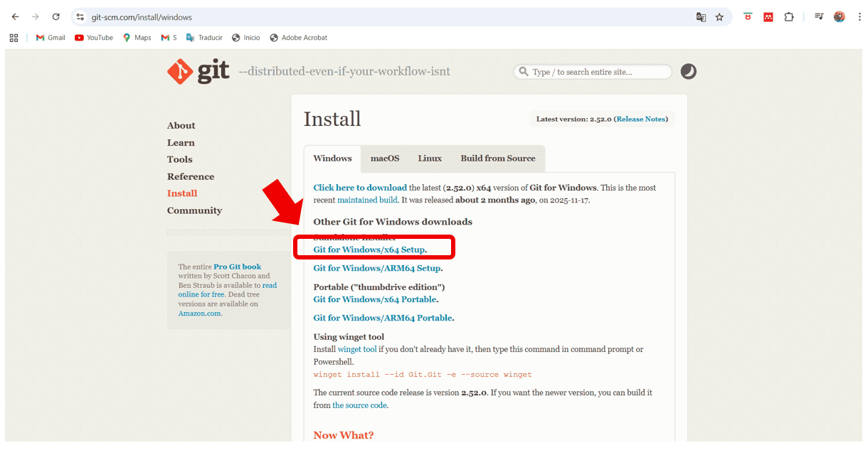Open the apps grid in bookmarks bar
The image size is (868, 450).
pyautogui.click(x=14, y=38)
